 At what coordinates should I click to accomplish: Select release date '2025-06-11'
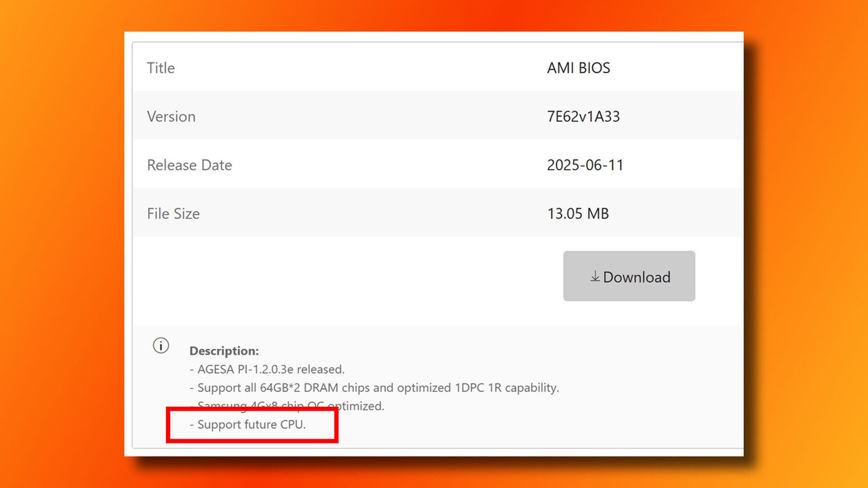point(585,165)
